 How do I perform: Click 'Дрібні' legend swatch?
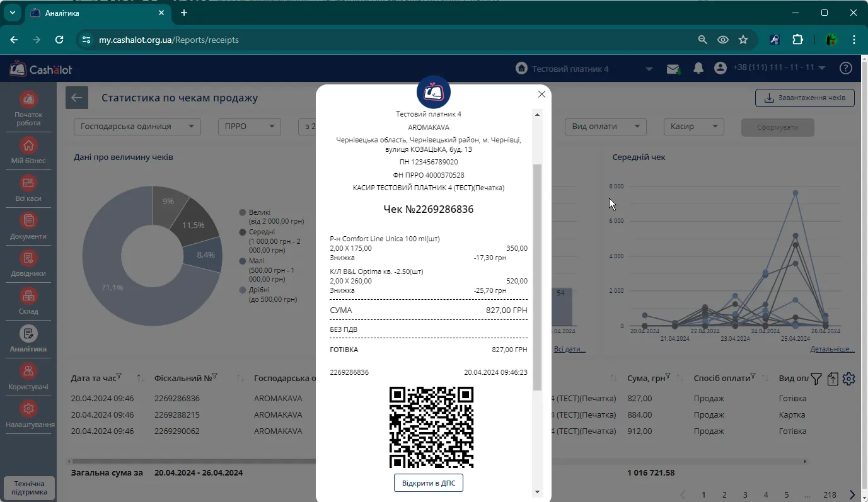click(x=243, y=290)
